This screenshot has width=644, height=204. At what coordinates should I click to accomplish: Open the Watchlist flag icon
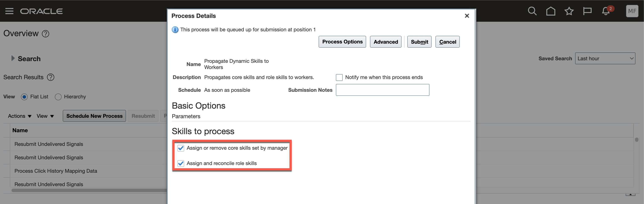[587, 11]
